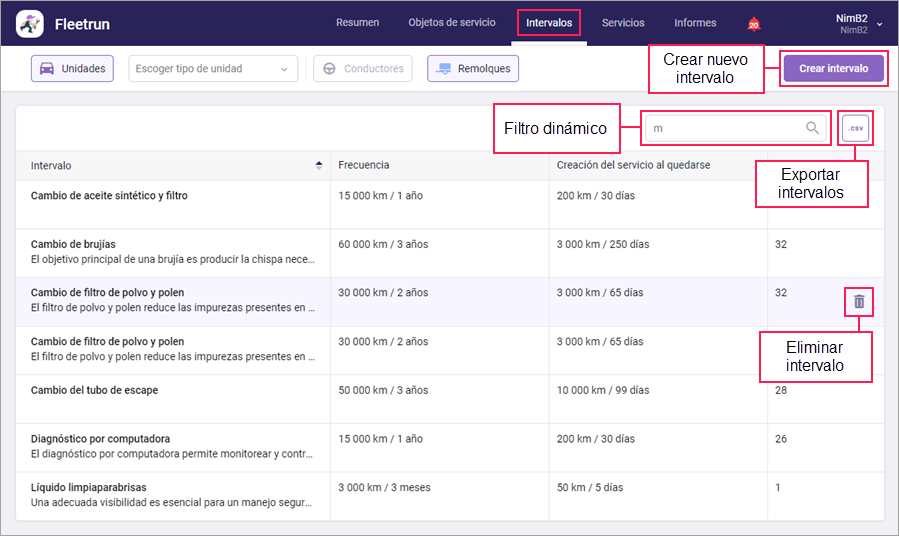This screenshot has width=899, height=536.
Task: Export intervals using the .csv icon
Action: [x=855, y=128]
